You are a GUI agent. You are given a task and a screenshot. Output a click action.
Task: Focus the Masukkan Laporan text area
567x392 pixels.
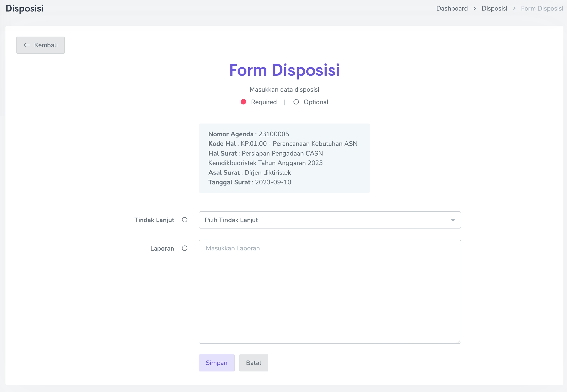(x=330, y=292)
